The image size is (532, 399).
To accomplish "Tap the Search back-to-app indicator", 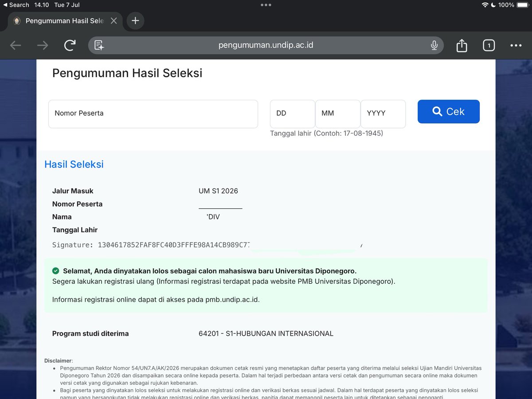I will 16,5.
